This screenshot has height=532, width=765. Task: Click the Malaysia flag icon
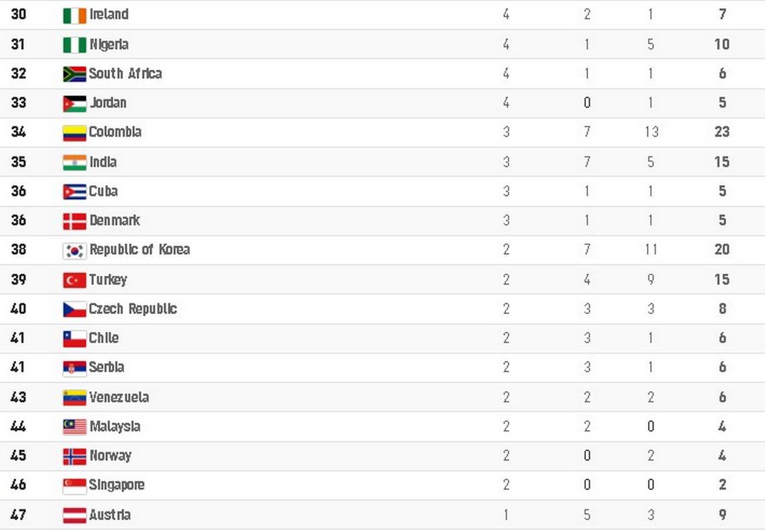point(74,427)
